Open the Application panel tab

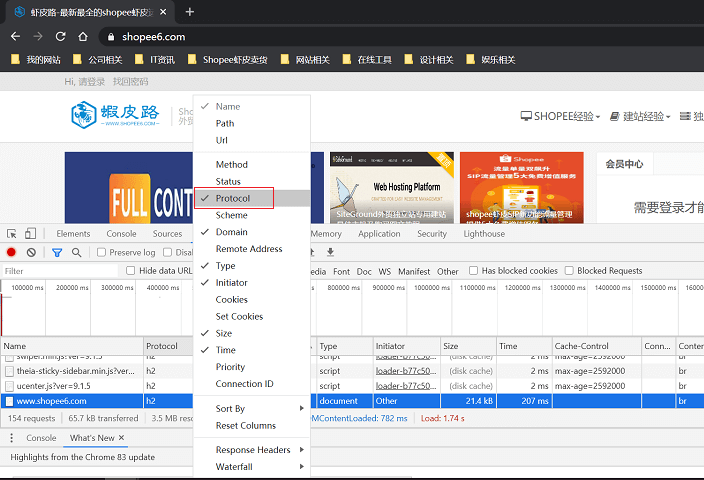coord(379,233)
